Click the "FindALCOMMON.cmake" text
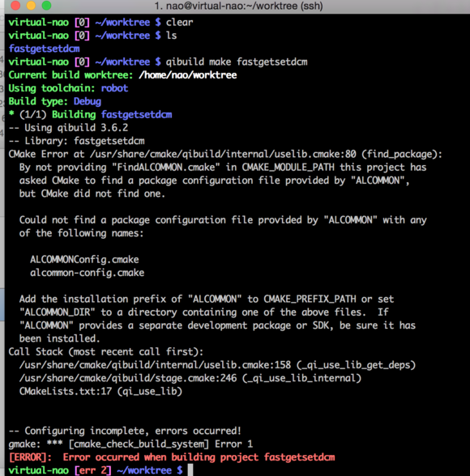470x476 pixels. 166,168
